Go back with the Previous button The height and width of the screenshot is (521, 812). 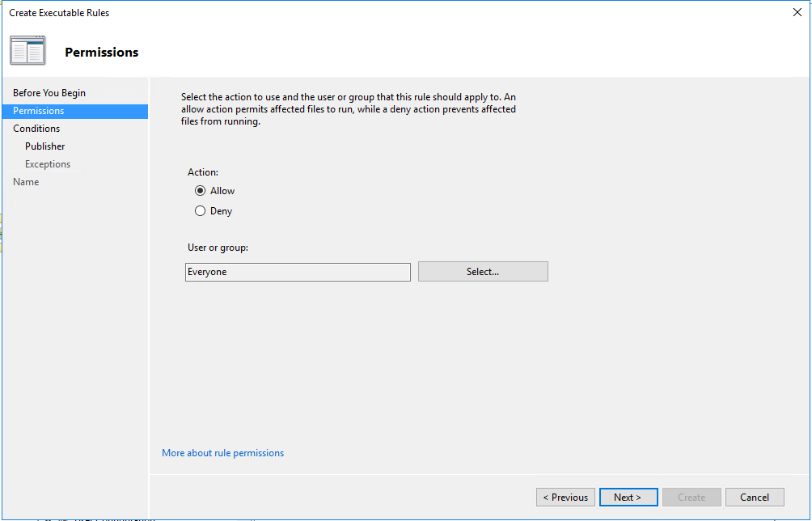pos(565,498)
